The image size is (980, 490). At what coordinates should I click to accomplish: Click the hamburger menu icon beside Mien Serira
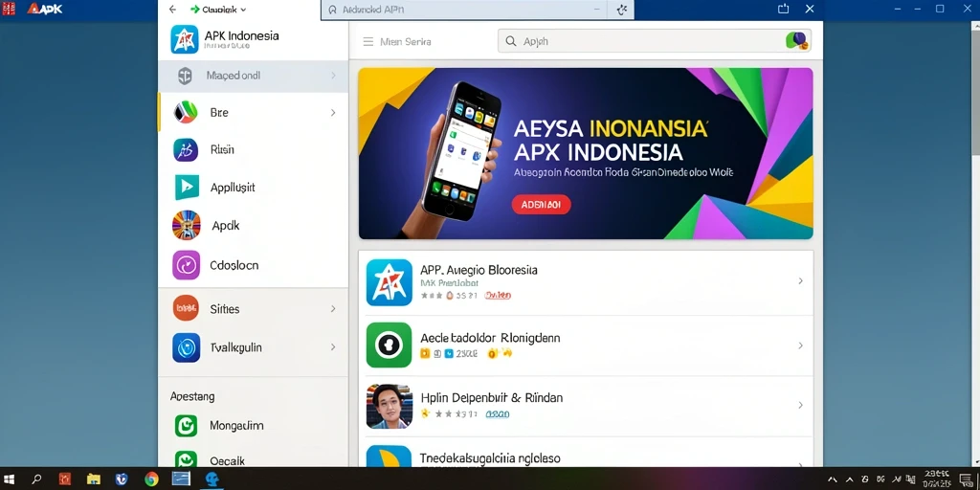(368, 42)
